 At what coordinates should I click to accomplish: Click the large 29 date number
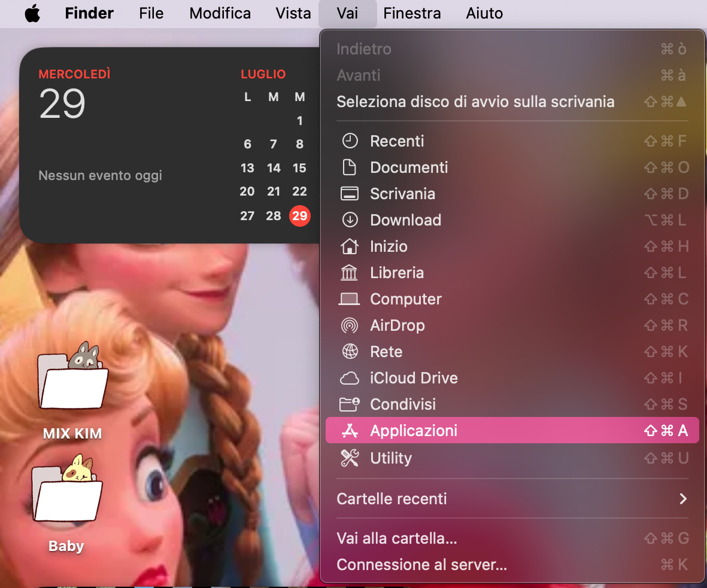[x=62, y=104]
